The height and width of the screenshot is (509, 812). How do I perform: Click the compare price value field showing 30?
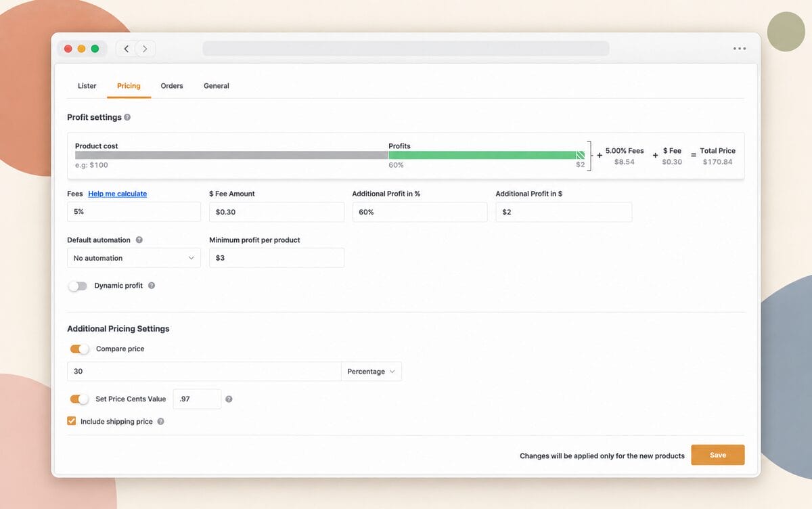click(x=204, y=372)
